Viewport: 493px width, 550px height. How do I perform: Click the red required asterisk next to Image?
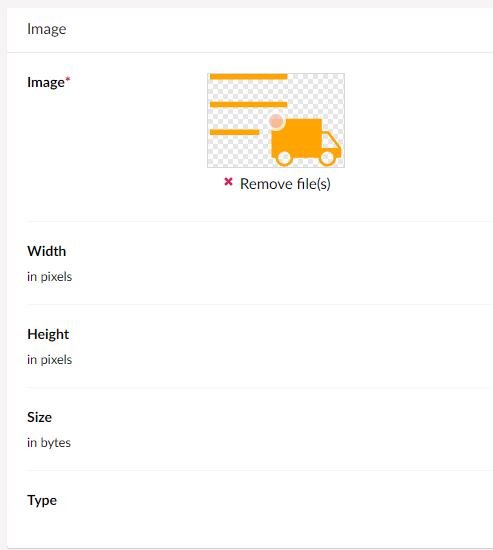click(x=68, y=80)
